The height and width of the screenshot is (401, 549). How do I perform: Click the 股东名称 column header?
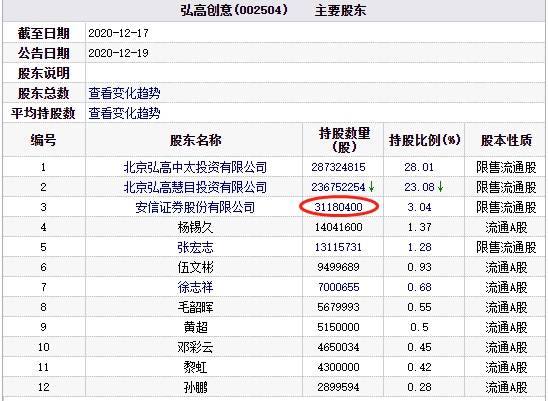[x=195, y=140]
